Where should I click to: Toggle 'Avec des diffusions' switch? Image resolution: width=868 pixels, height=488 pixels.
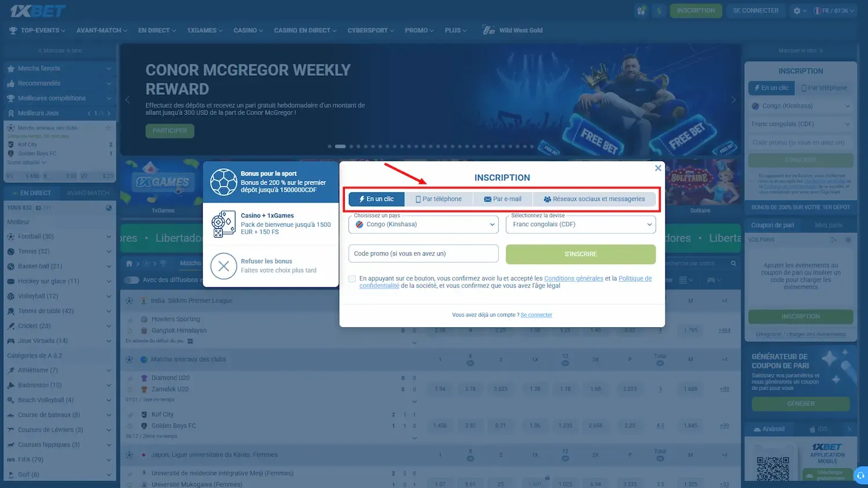(x=132, y=280)
